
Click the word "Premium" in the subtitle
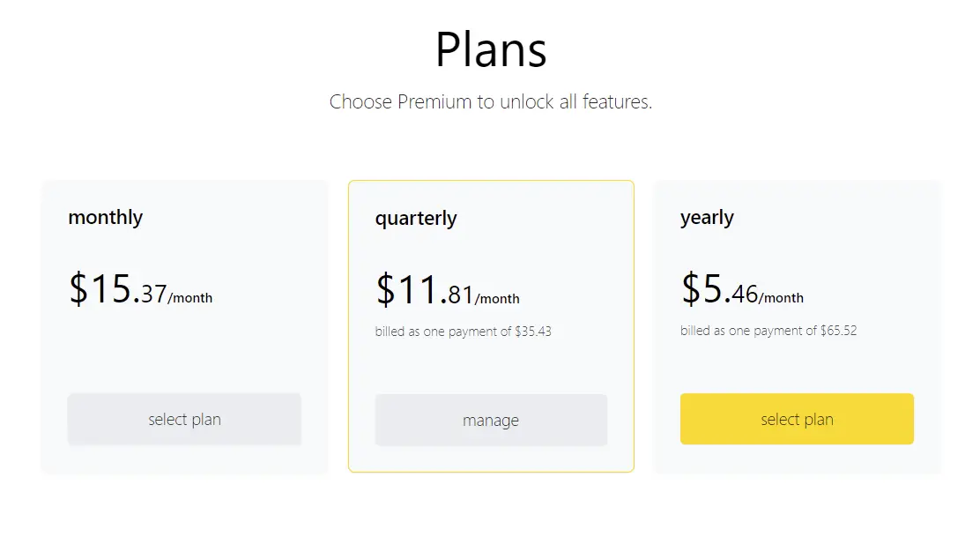pos(434,102)
